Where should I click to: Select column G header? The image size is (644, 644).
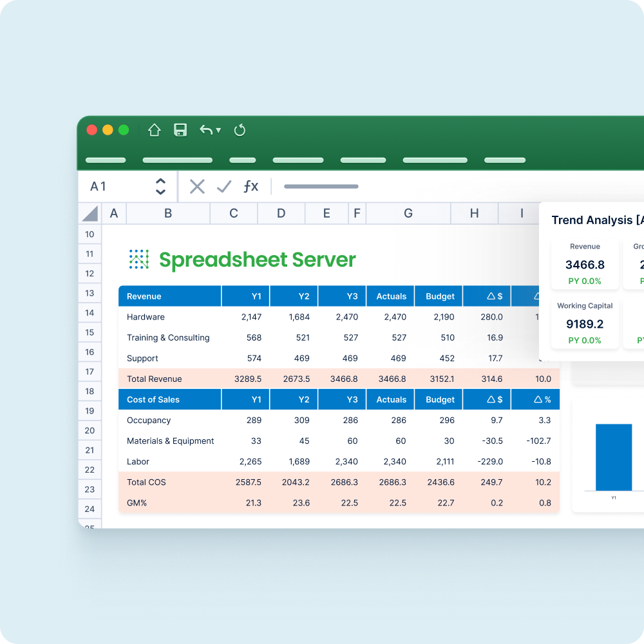coord(408,213)
